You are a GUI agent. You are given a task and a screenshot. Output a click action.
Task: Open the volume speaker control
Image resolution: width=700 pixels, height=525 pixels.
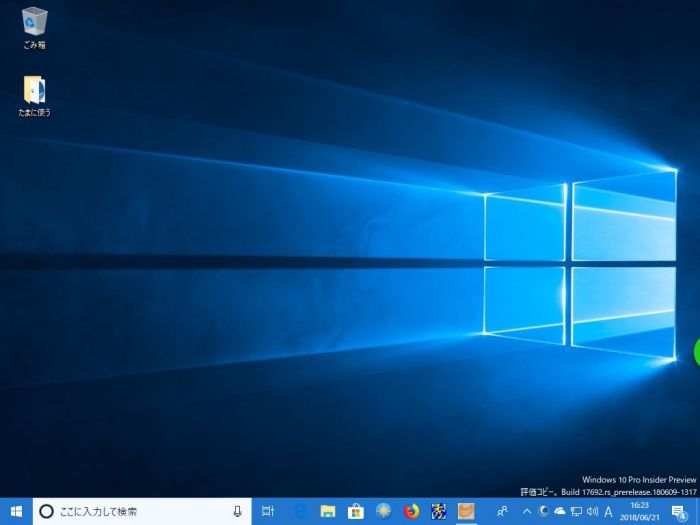coord(592,511)
